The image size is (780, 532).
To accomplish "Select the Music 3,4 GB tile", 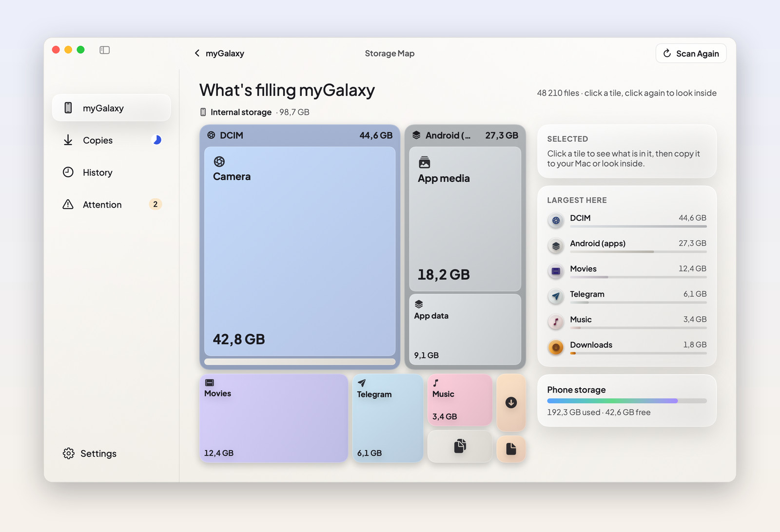I will (460, 400).
